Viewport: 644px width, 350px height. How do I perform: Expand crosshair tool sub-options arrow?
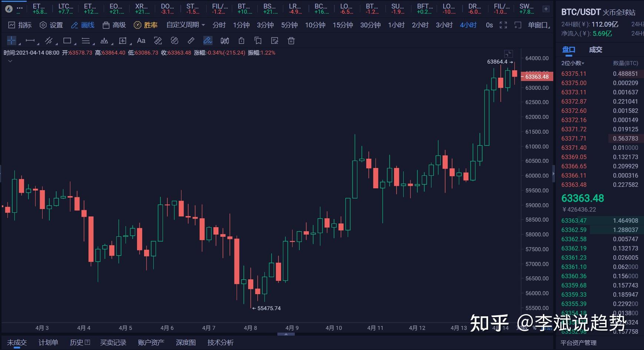point(19,44)
